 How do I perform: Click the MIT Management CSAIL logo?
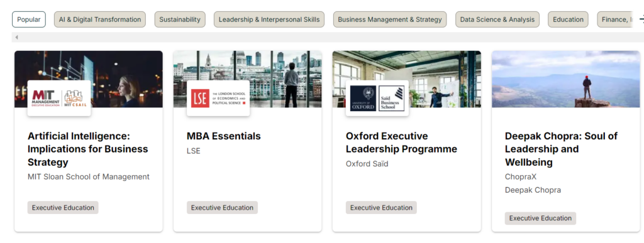click(x=59, y=99)
